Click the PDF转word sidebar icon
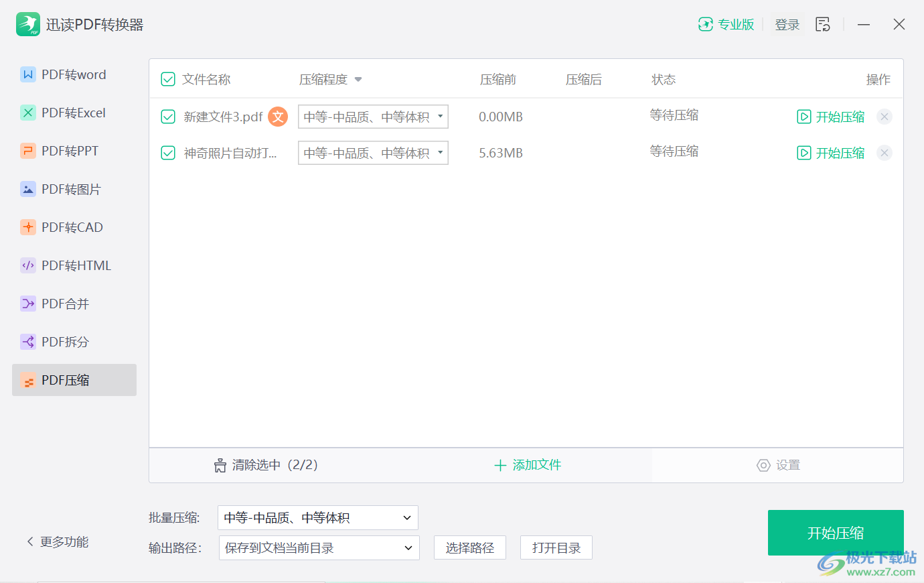924x583 pixels. 28,74
